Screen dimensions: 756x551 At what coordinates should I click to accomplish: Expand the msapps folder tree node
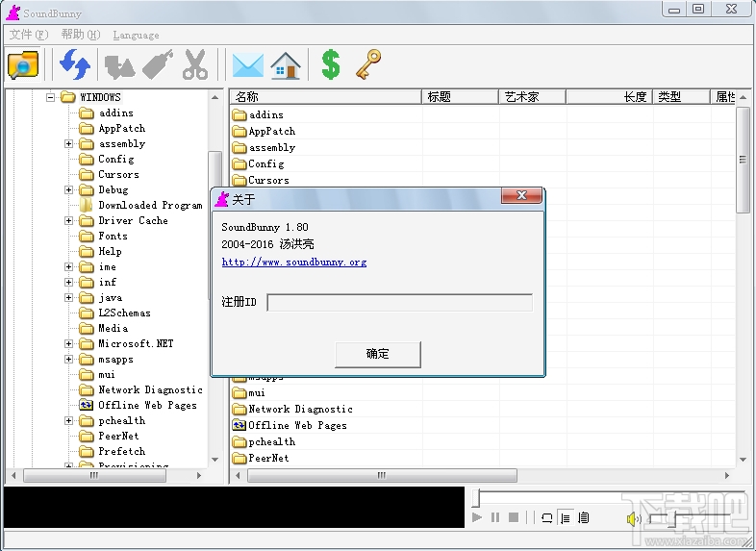(68, 359)
